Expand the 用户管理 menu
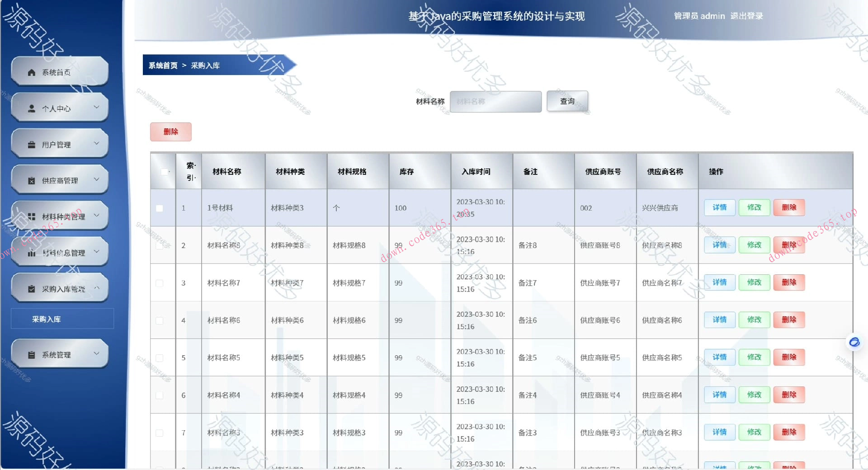The width and height of the screenshot is (868, 470). click(x=96, y=143)
